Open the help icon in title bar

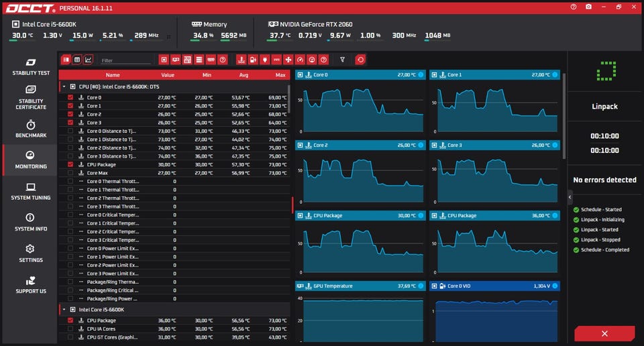[574, 7]
